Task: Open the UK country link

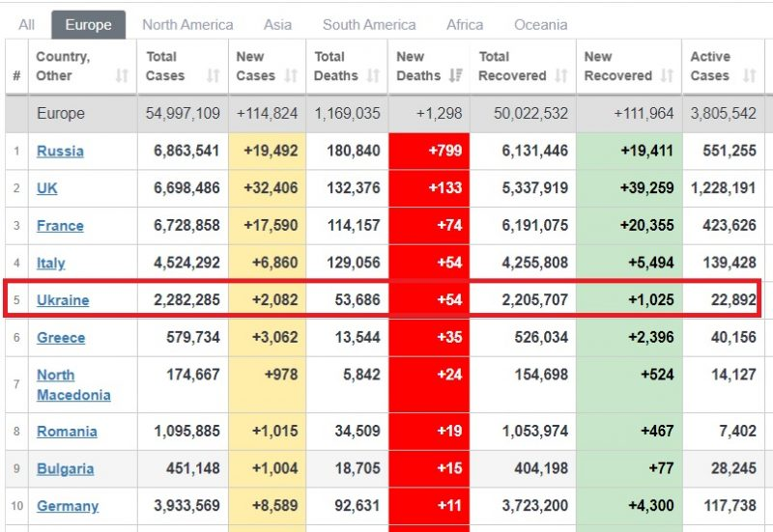Action: (x=46, y=188)
